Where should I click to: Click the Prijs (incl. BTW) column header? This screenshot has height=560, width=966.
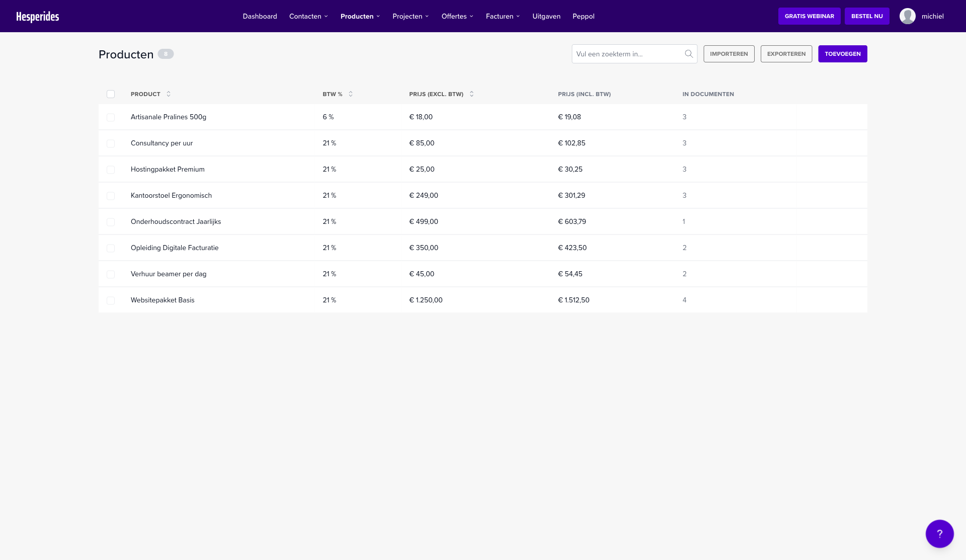(x=584, y=94)
